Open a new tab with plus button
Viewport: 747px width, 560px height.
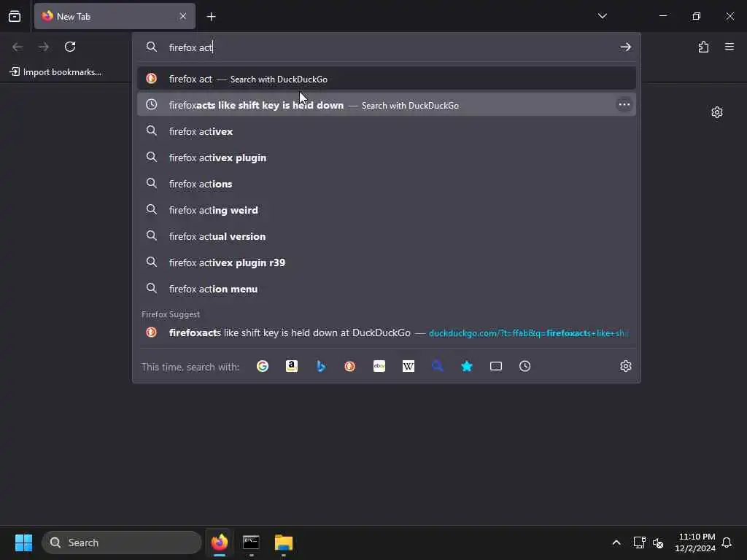pos(211,17)
